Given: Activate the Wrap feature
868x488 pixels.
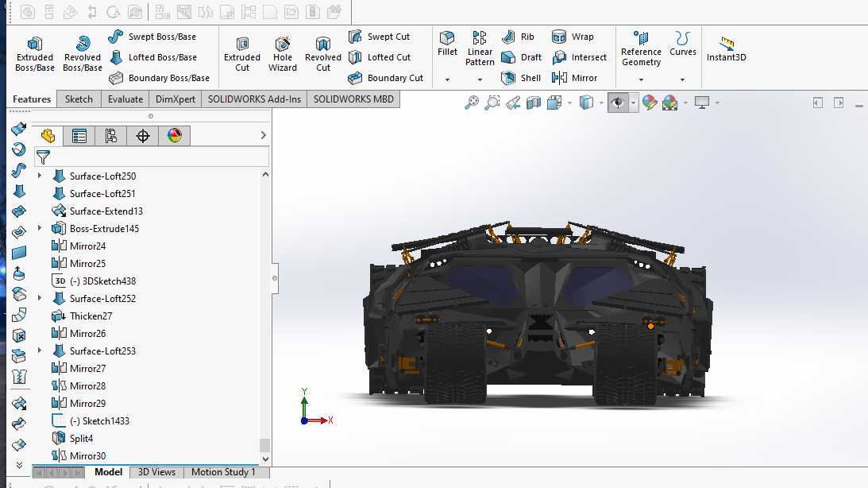Looking at the screenshot, I should tap(573, 37).
